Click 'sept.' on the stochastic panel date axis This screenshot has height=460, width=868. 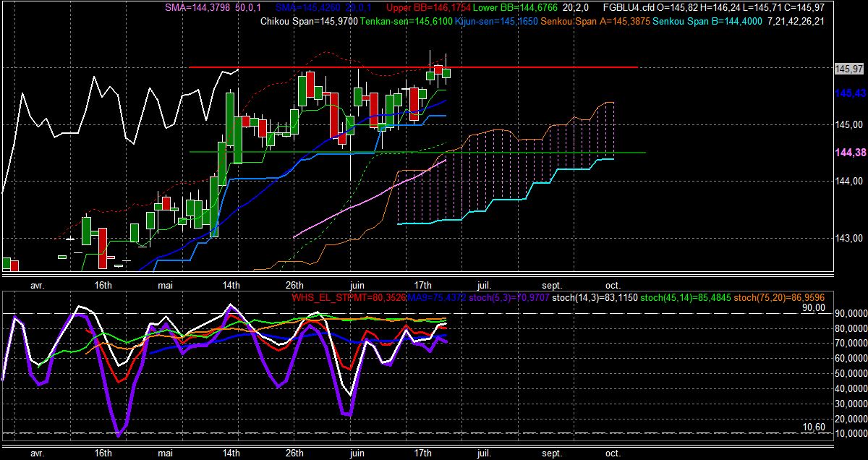(x=552, y=453)
